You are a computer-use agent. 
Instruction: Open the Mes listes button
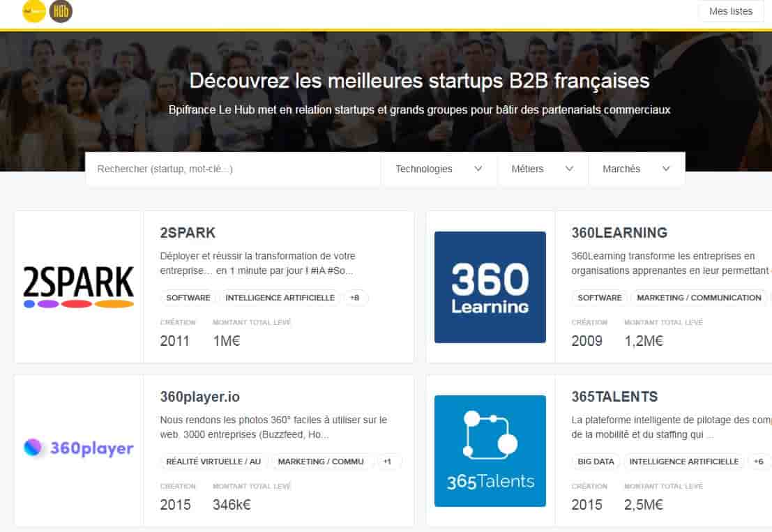pyautogui.click(x=731, y=11)
